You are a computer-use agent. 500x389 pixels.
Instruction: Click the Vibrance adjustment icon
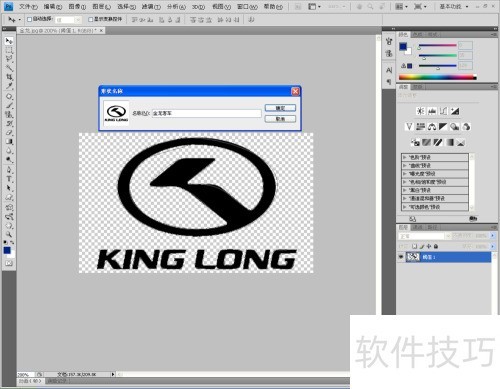(x=409, y=127)
